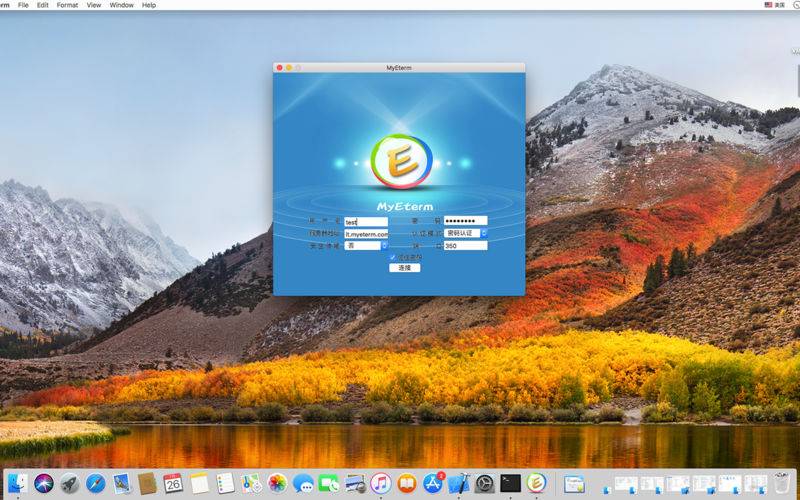Open the Window menu
This screenshot has height=500, width=800.
coord(121,5)
